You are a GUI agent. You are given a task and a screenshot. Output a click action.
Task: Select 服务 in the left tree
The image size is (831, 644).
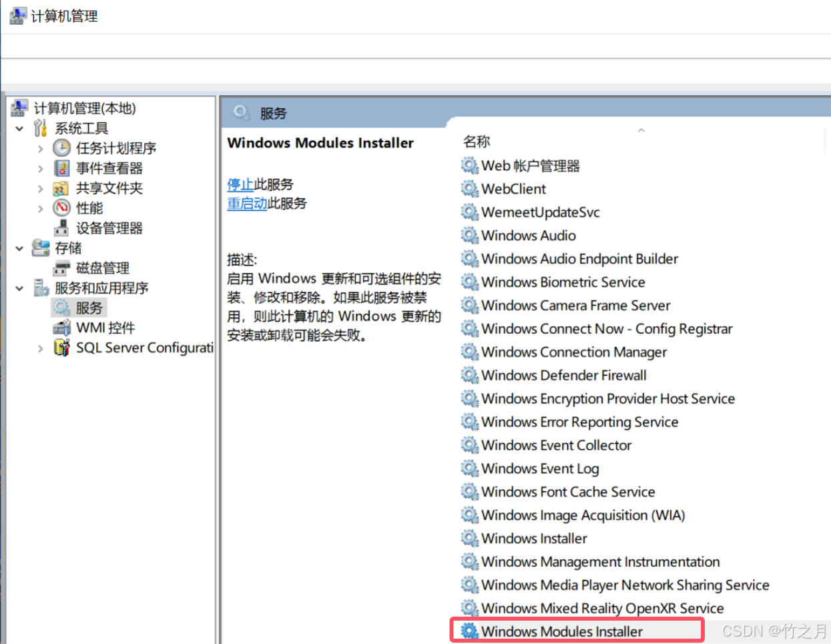coord(89,308)
